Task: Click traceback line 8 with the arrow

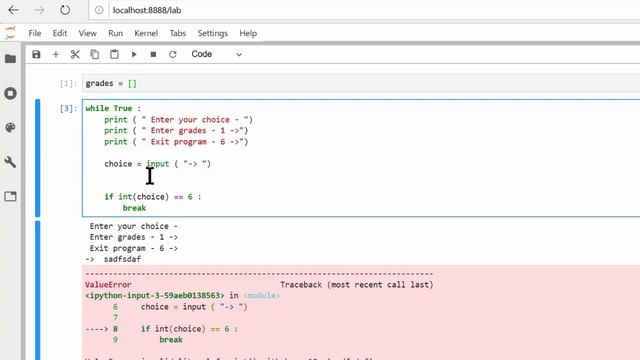Action: pyautogui.click(x=162, y=329)
